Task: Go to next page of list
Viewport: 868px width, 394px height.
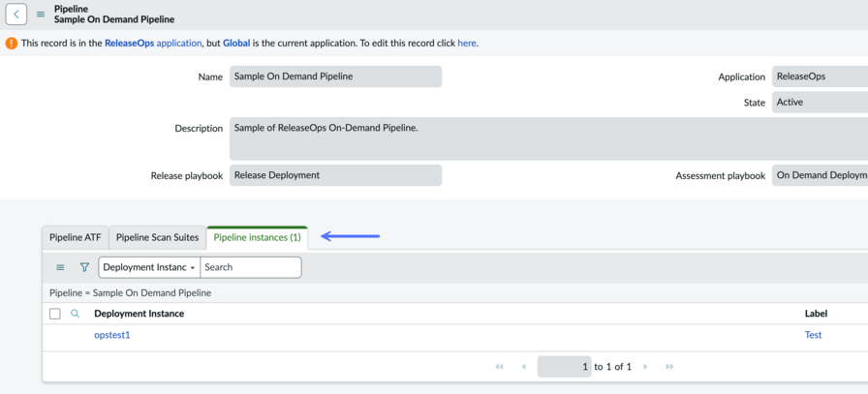Action: pos(645,367)
